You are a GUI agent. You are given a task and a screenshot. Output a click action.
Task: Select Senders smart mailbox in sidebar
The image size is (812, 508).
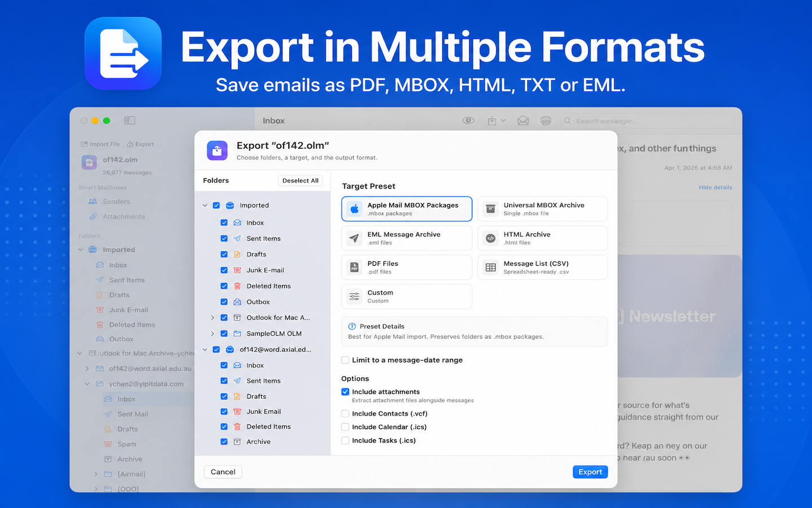pyautogui.click(x=116, y=202)
